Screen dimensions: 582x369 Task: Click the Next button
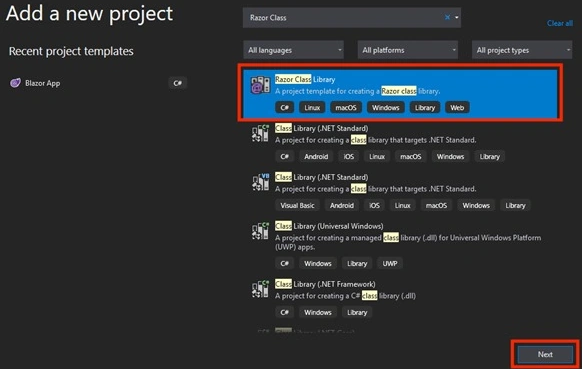pyautogui.click(x=545, y=354)
